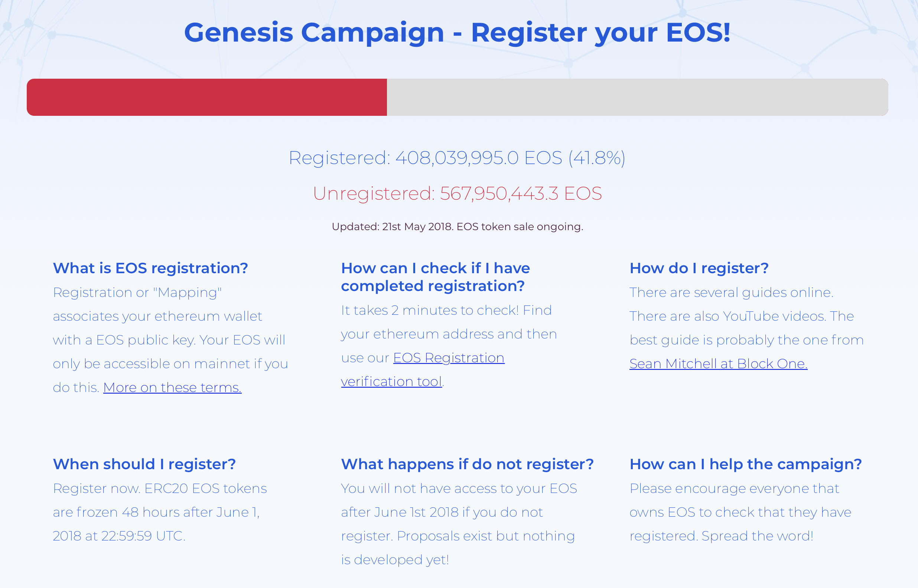918x588 pixels.
Task: Click the Genesis Campaign page title
Action: [x=457, y=33]
